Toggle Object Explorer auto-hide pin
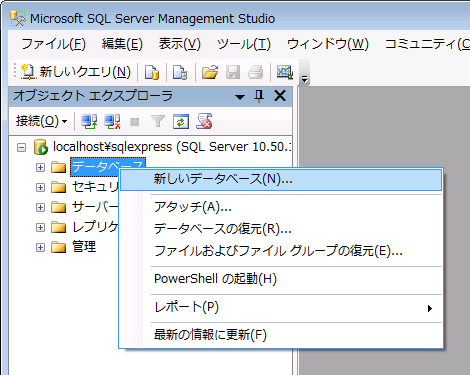The image size is (470, 375). [x=259, y=96]
